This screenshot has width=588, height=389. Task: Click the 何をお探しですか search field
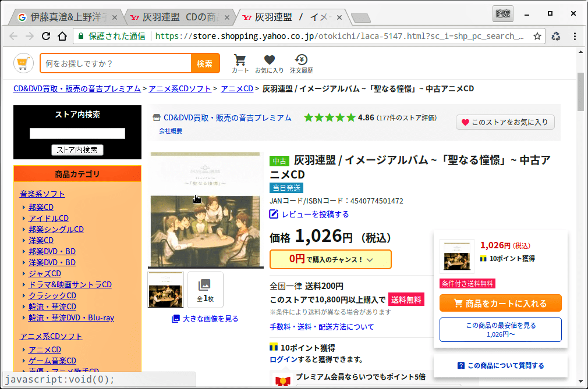pos(116,63)
